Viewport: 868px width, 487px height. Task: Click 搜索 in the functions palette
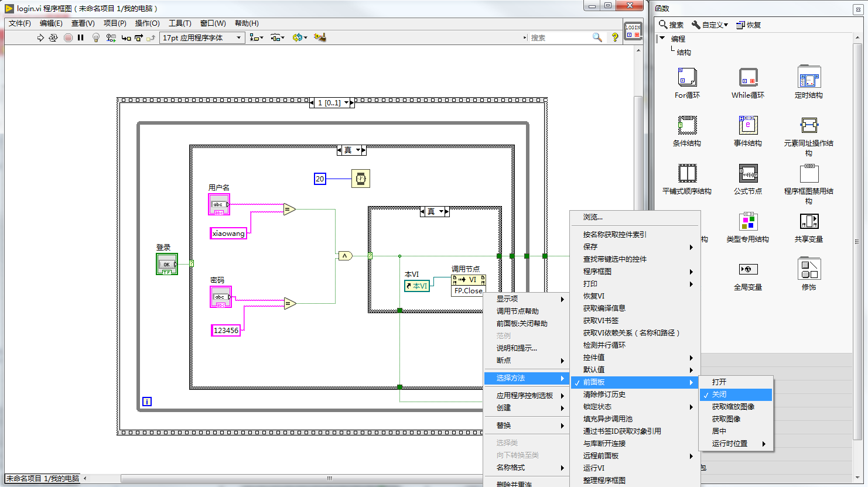(x=671, y=25)
